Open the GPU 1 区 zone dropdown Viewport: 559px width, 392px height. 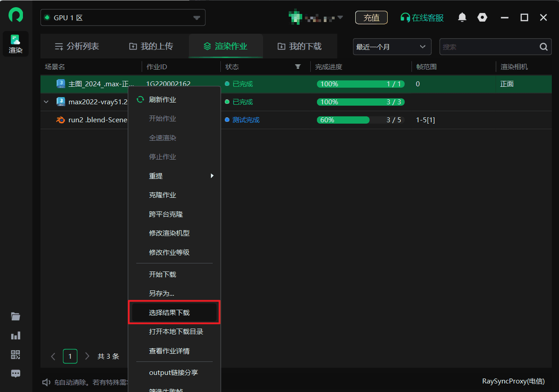(123, 17)
